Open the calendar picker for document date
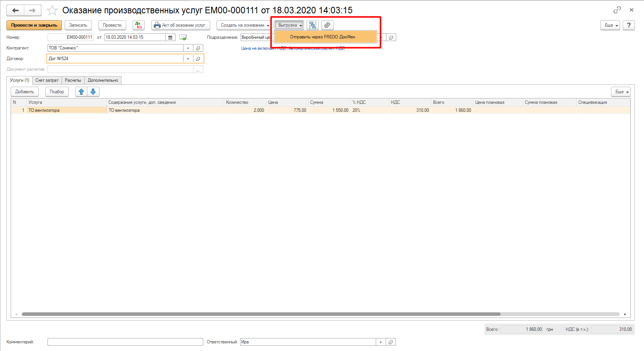Viewport: 644px width, 351px height. point(170,37)
